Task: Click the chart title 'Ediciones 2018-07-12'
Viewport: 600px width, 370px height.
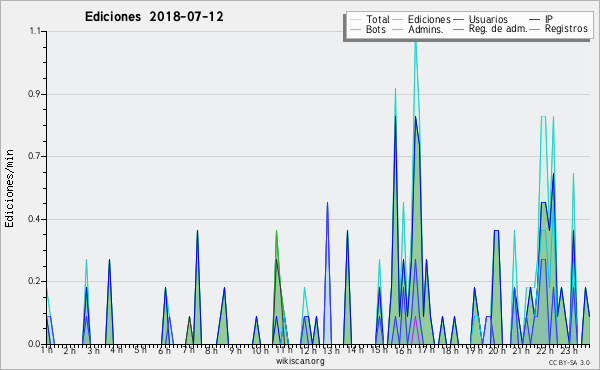Action: click(154, 17)
